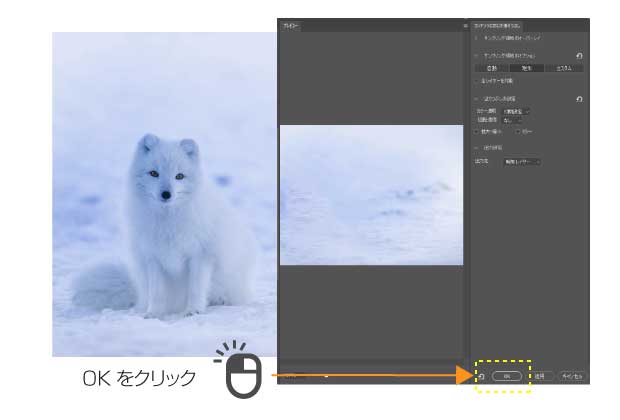Image resolution: width=620 pixels, height=420 pixels.
Task: Open the Color Adaptation dropdown
Action: pos(517,111)
